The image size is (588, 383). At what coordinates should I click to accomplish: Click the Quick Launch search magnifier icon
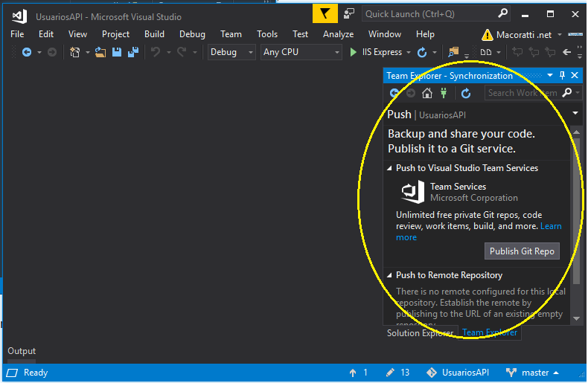(x=503, y=13)
